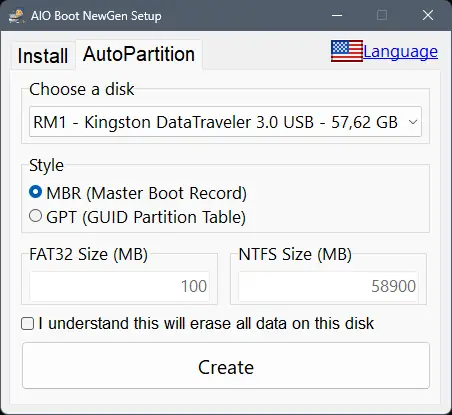Viewport: 452px width, 415px height.
Task: Click the FAT32 Size input field
Action: (x=119, y=286)
